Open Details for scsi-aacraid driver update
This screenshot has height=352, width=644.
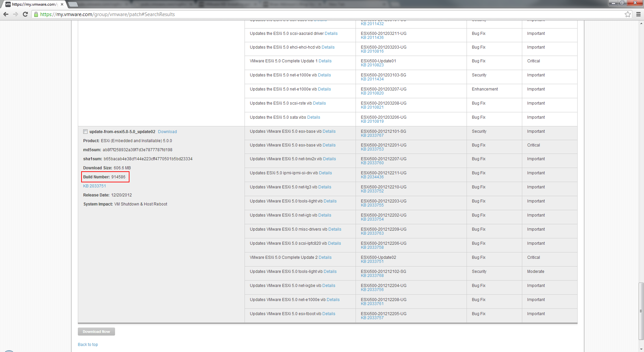click(x=331, y=34)
